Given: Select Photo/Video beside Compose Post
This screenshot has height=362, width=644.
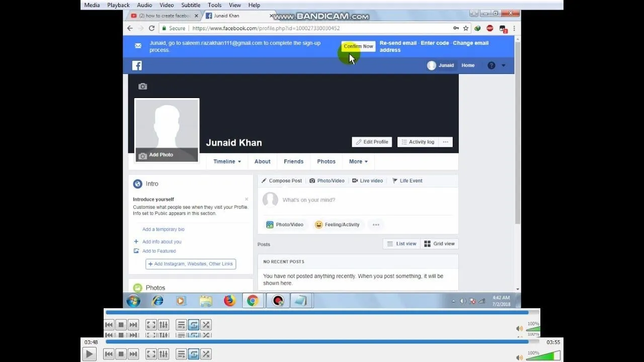Looking at the screenshot, I should pos(327,181).
